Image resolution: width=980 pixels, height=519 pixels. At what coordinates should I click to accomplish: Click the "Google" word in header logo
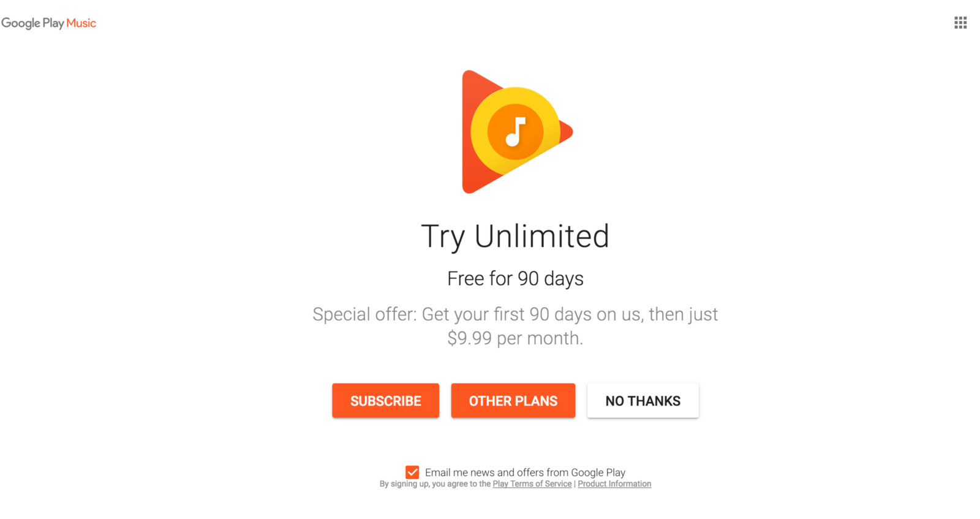click(x=20, y=23)
